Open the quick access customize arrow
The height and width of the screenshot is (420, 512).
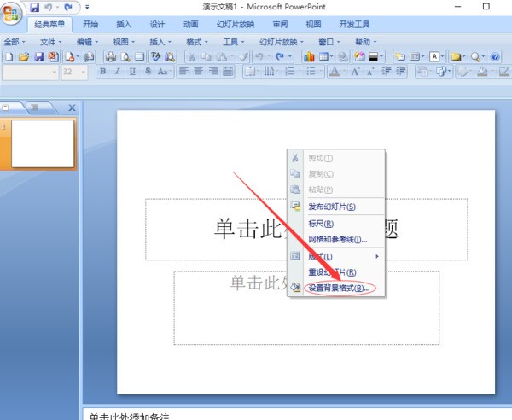point(87,7)
